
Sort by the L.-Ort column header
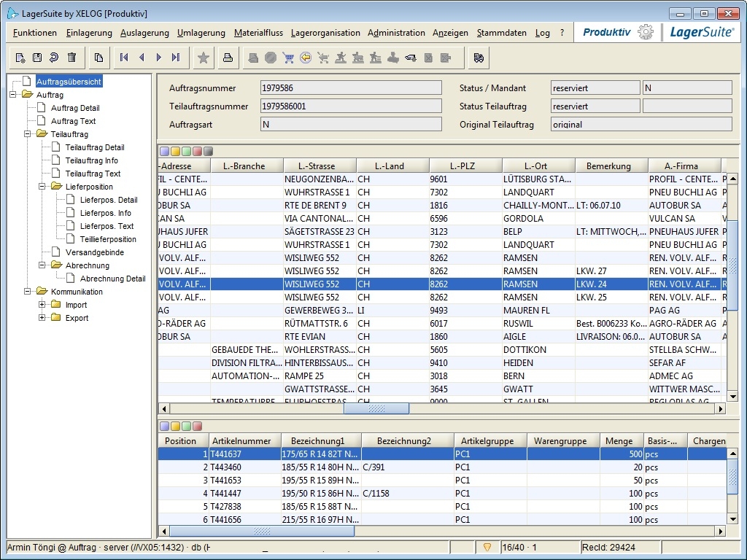pos(539,166)
